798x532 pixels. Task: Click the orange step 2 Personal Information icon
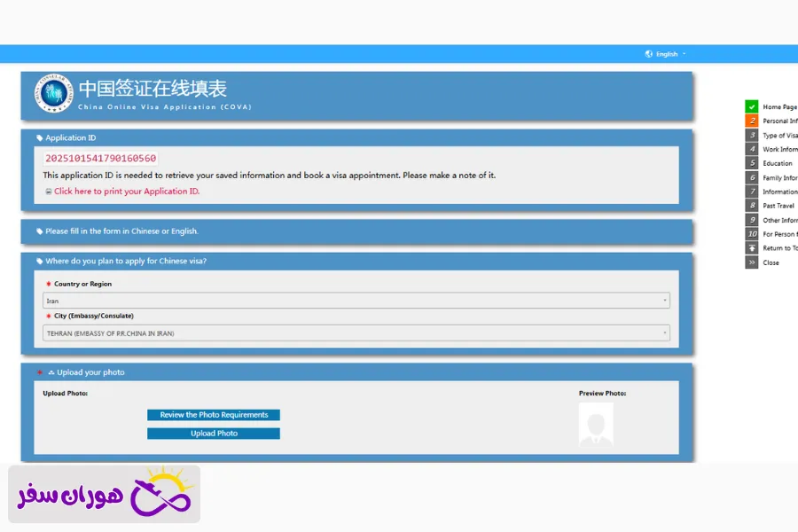(752, 121)
